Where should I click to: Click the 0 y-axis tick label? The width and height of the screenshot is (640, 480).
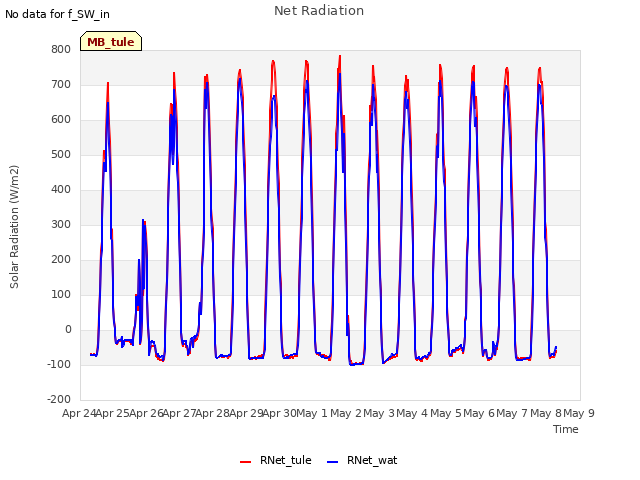coord(68,330)
